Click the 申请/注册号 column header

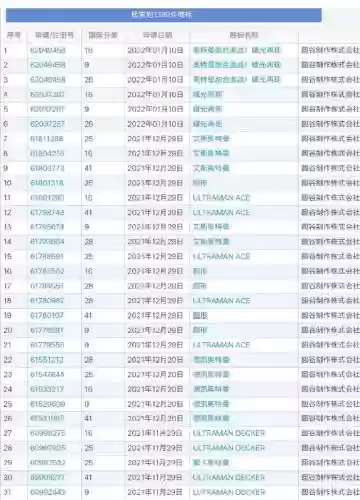[54, 35]
